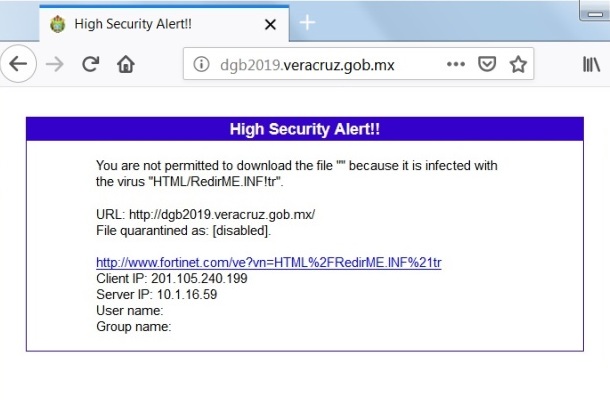The width and height of the screenshot is (610, 400).
Task: Click the File quarantined as [disabled] text
Action: 183,230
